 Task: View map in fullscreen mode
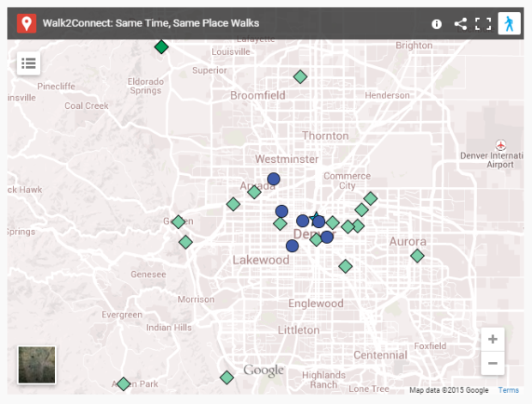pos(483,24)
